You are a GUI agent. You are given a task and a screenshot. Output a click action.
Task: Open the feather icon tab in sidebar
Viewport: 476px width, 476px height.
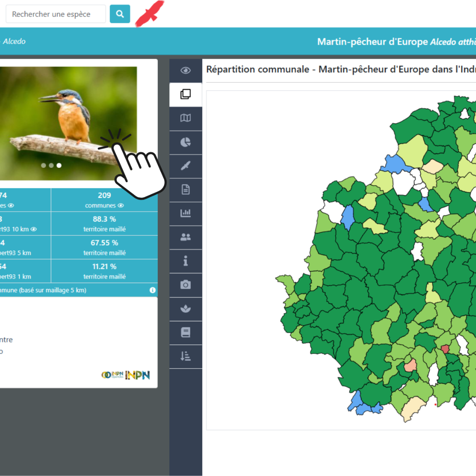(186, 166)
